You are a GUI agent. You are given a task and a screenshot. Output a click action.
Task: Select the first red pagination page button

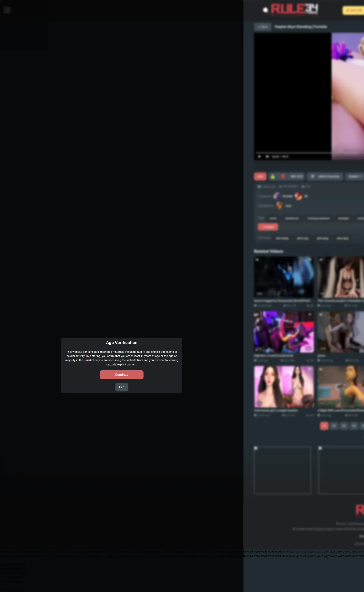coord(324,426)
